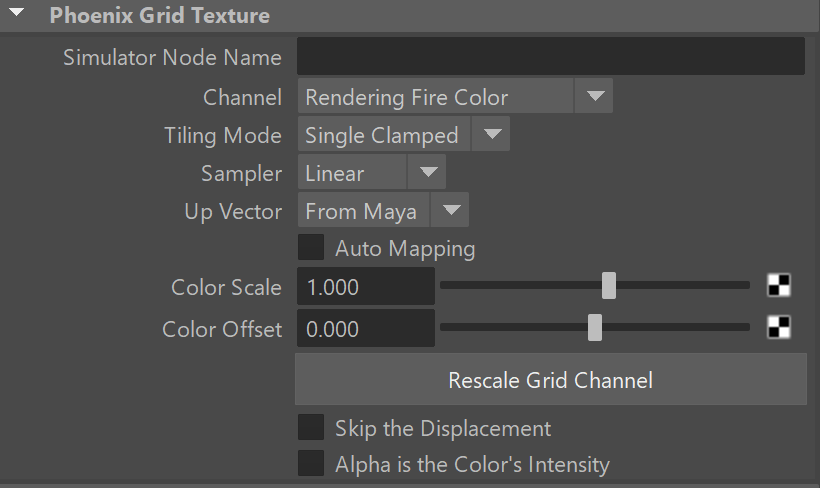Select the Single Clamped combo box

404,134
